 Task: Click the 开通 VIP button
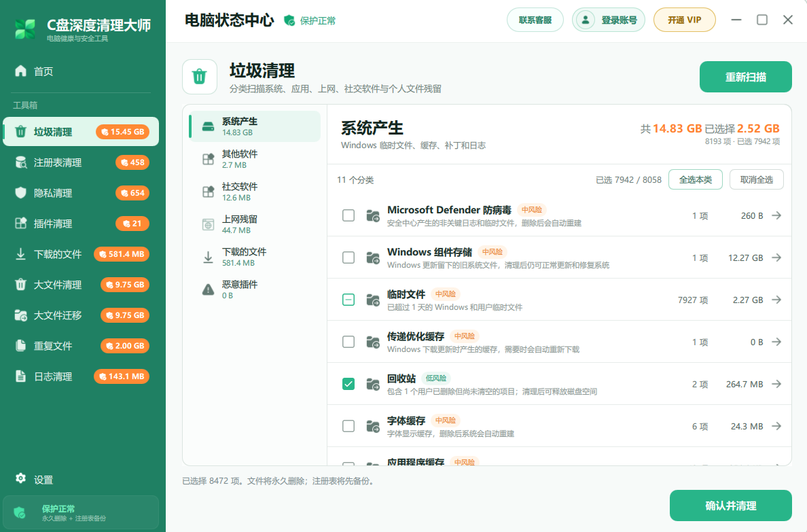[685, 20]
